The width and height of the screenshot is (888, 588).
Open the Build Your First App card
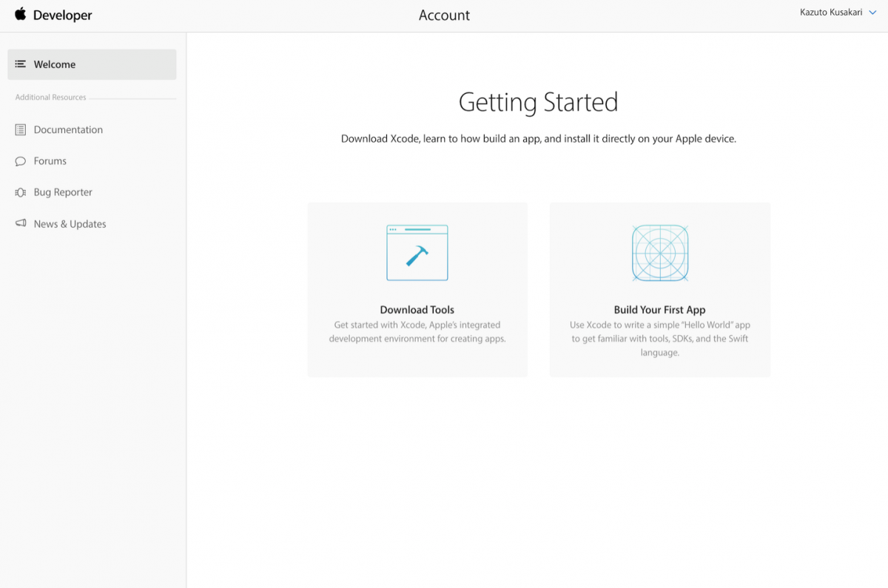click(659, 289)
